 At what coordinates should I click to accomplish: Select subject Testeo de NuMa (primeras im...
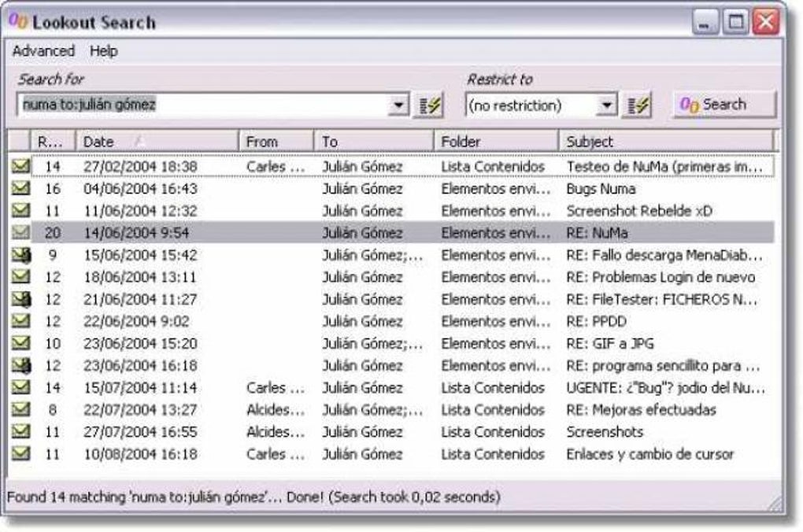click(x=664, y=166)
